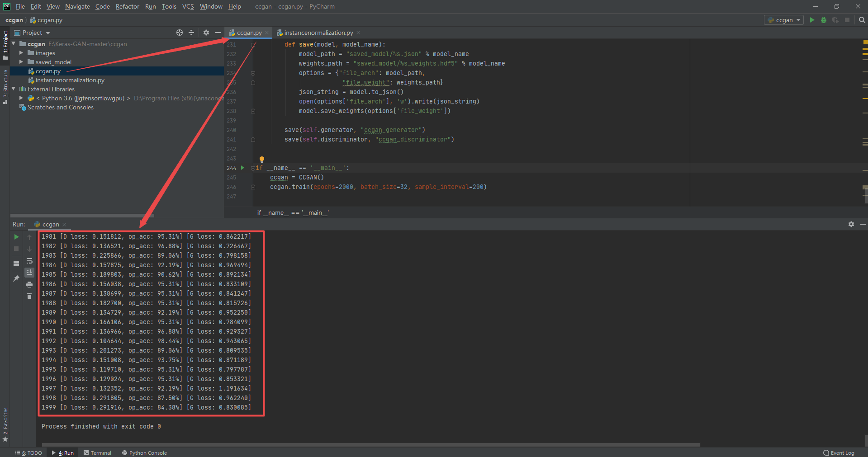Fold the if __name__ block at line 244
The height and width of the screenshot is (457, 868).
[x=253, y=168]
